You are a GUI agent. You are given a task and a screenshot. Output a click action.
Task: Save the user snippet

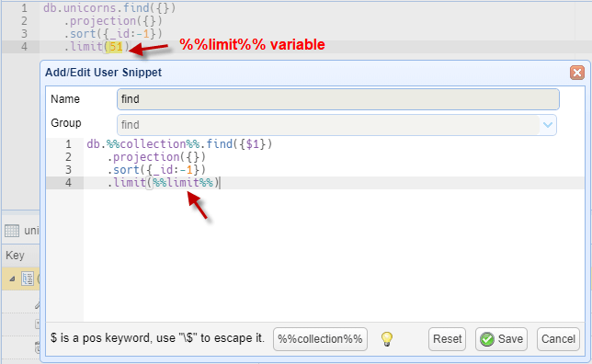(501, 338)
